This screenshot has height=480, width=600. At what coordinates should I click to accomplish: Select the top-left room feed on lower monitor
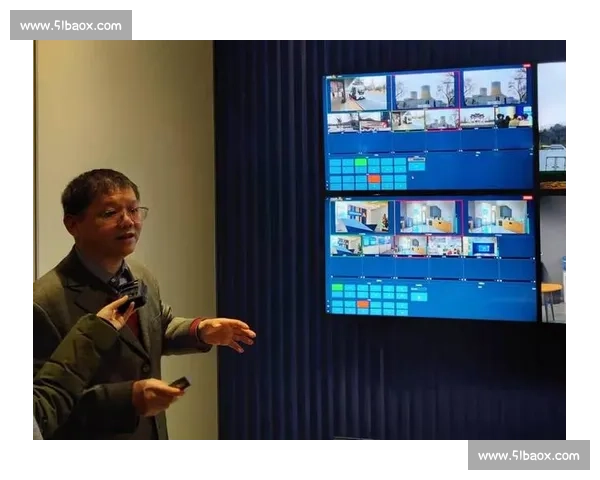click(x=363, y=216)
